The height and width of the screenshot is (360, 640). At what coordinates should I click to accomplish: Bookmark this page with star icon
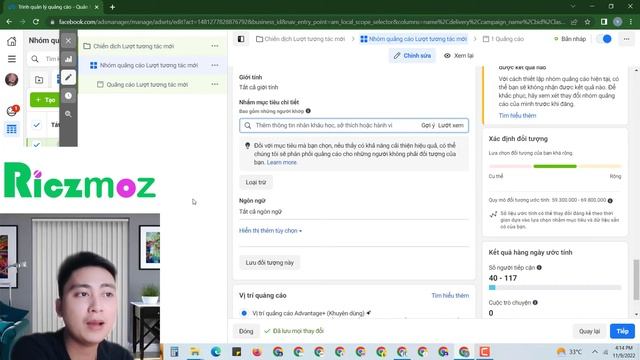(587, 22)
